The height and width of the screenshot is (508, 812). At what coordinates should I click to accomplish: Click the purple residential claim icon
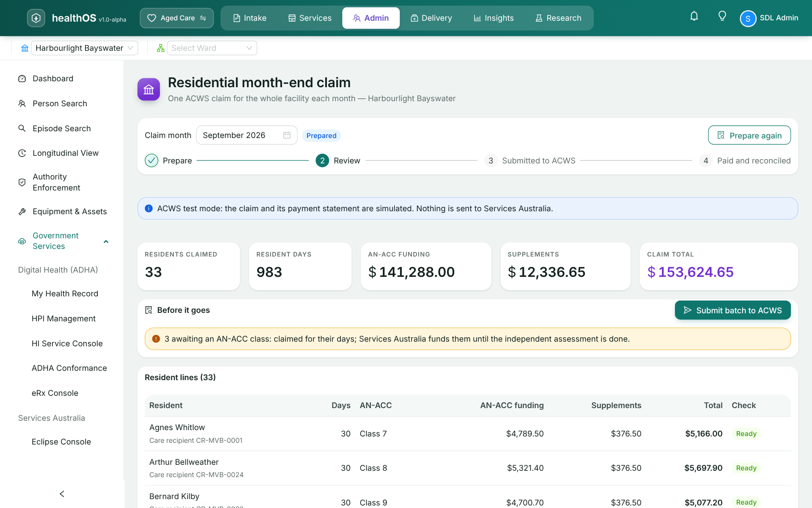coord(149,89)
